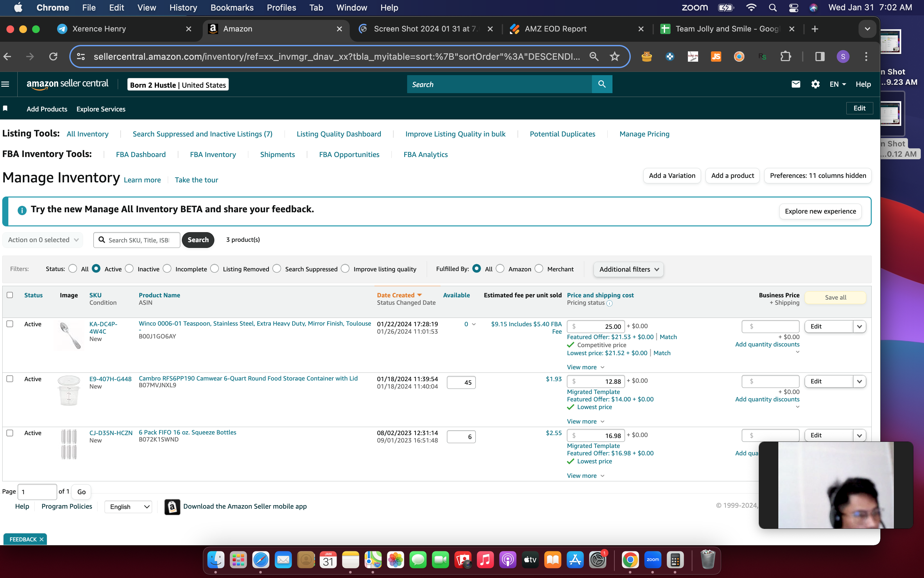Switch to the Xerence Henry tab
This screenshot has height=578, width=924.
[124, 29]
